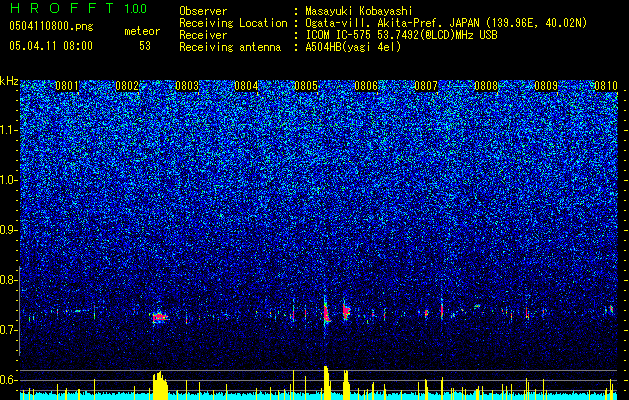
Task: Click the ICOM IC-575 receiver text
Action: tap(401, 35)
